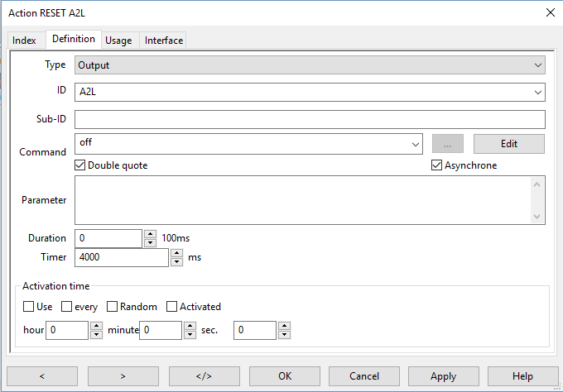Uncheck the Double quote checkbox

coord(80,165)
